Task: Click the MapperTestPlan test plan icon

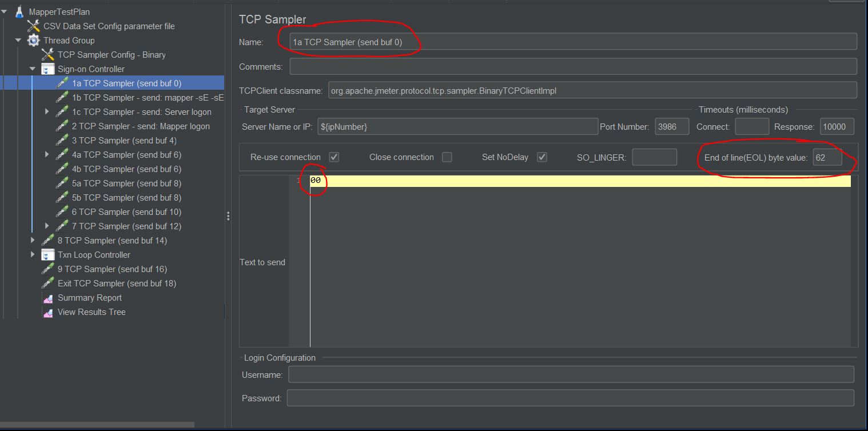Action: [x=19, y=11]
